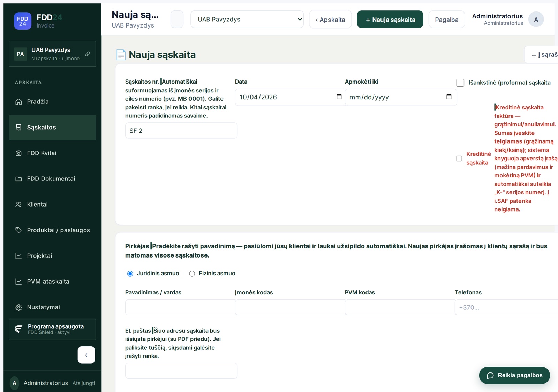This screenshot has height=392, width=558.
Task: Click the FDD Kvitai camera icon
Action: point(18,153)
